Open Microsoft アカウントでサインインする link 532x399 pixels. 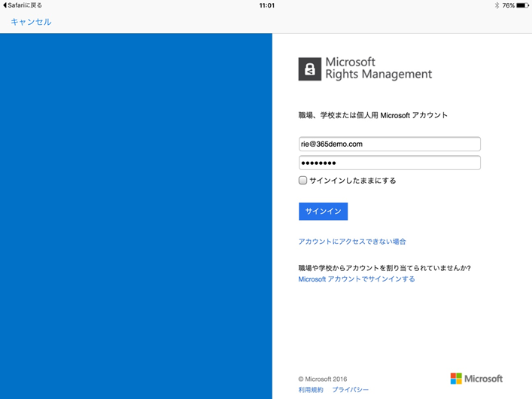[x=357, y=279]
